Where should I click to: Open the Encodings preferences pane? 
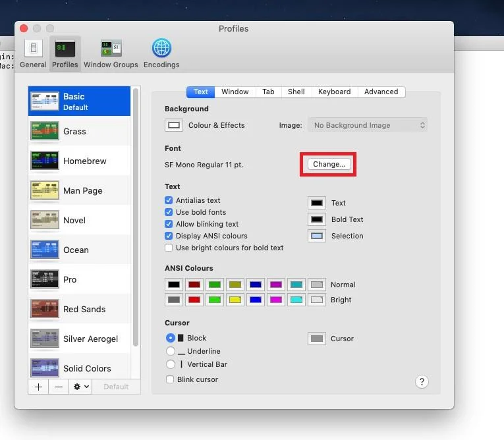tap(161, 53)
